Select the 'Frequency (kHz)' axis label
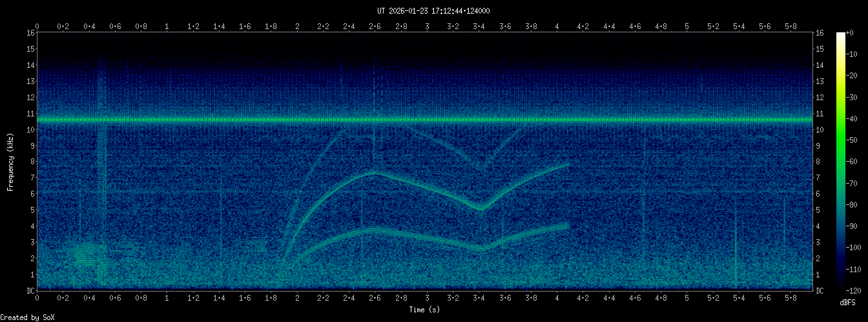Viewport: 868px width, 322px height. click(10, 162)
